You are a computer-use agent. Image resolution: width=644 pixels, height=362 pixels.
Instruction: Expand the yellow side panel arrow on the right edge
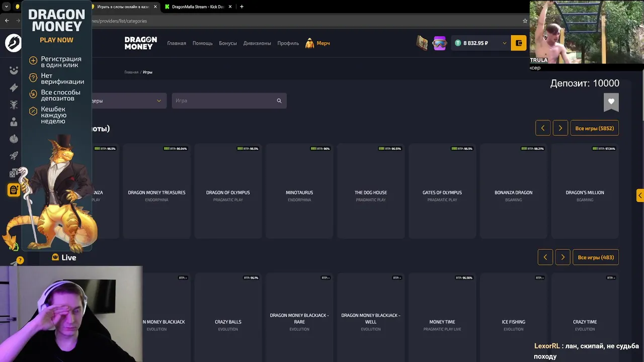[640, 196]
